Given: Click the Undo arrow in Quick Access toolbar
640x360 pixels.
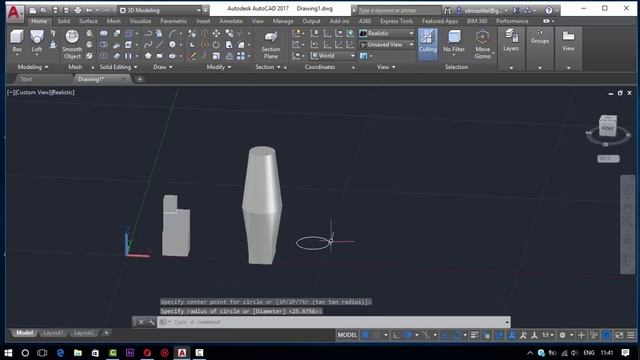Looking at the screenshot, I should point(89,10).
